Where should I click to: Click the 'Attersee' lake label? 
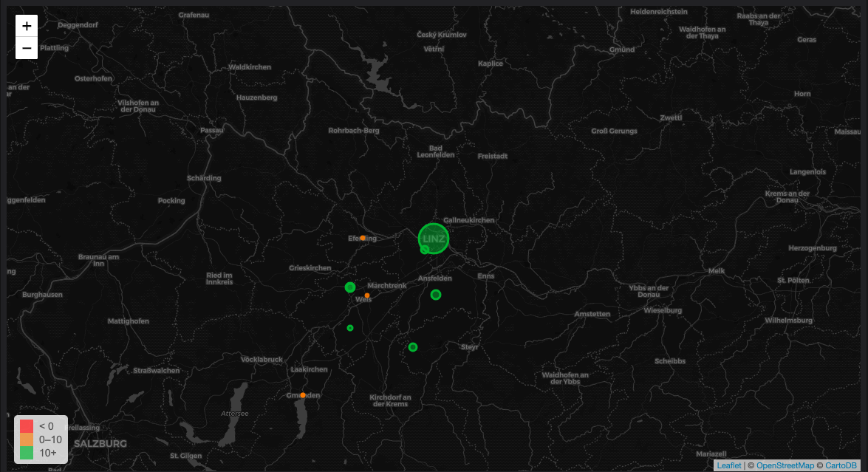[x=235, y=414]
